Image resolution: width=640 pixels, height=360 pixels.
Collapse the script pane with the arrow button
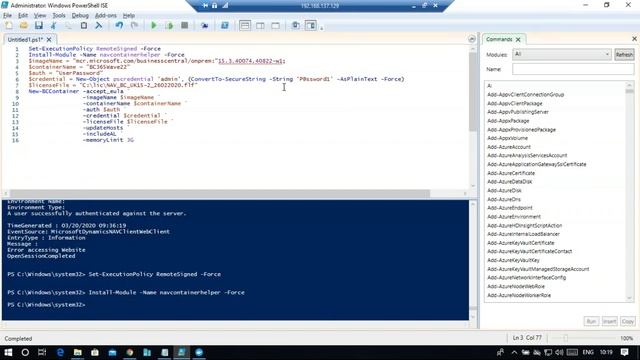coord(472,39)
